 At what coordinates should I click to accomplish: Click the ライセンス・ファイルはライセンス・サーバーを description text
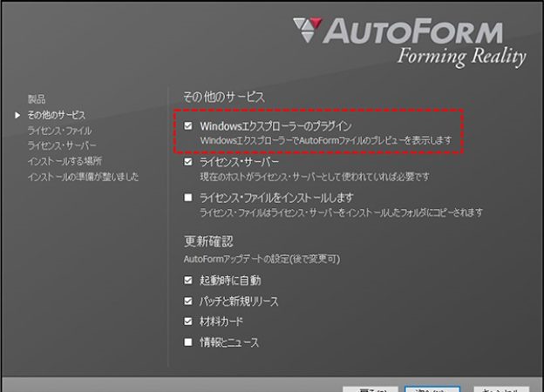click(x=341, y=213)
